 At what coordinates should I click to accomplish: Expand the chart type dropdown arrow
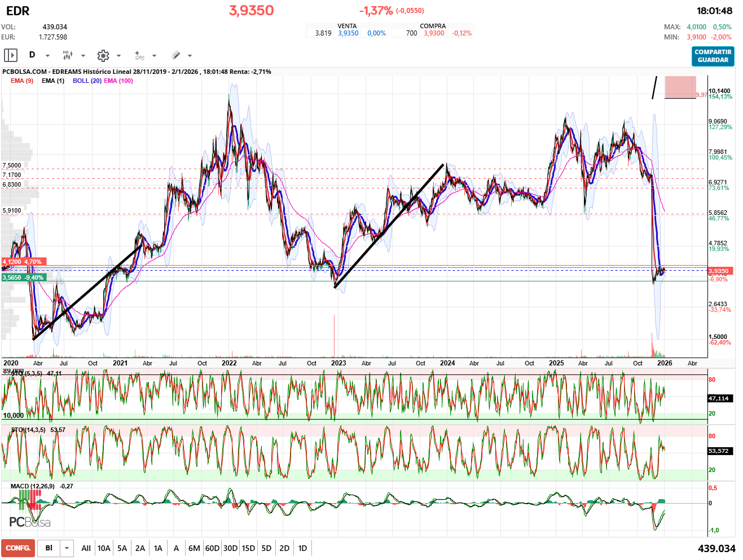(83, 56)
